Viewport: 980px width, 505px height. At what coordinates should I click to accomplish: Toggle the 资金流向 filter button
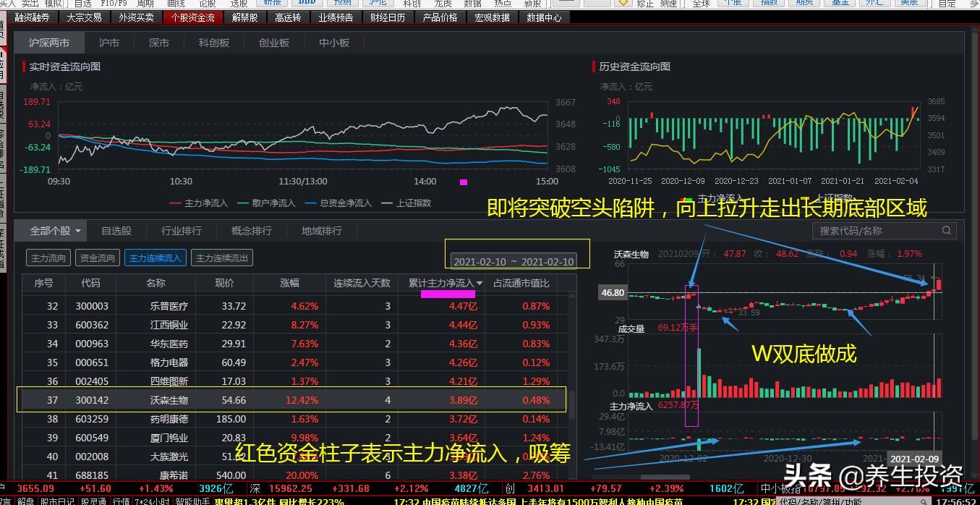coord(97,258)
